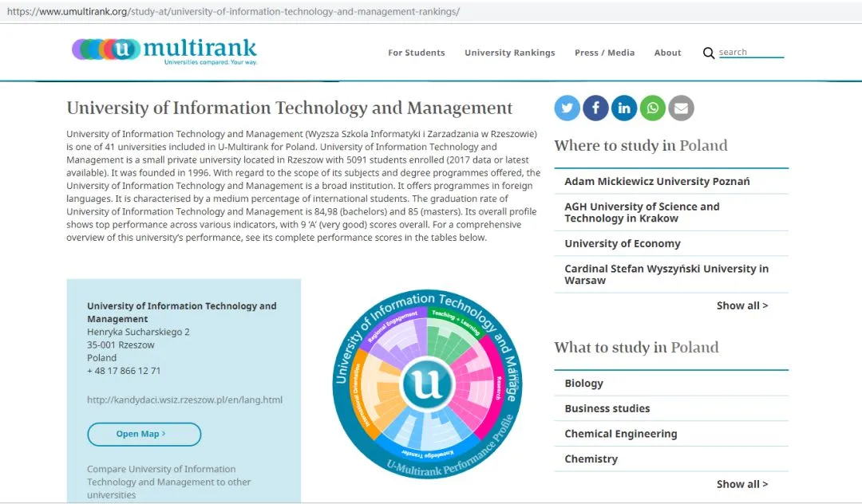Click the page heading University of Information Technology
Screen dimensions: 862x504
(289, 108)
